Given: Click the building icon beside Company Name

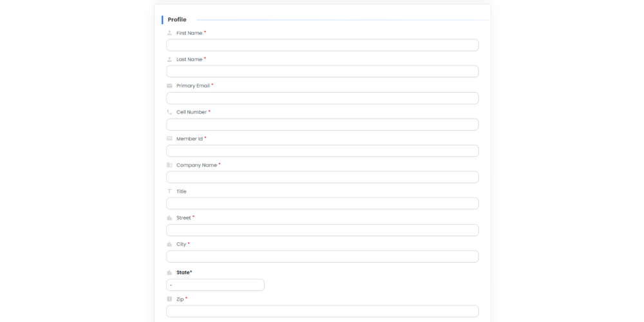Looking at the screenshot, I should (169, 165).
